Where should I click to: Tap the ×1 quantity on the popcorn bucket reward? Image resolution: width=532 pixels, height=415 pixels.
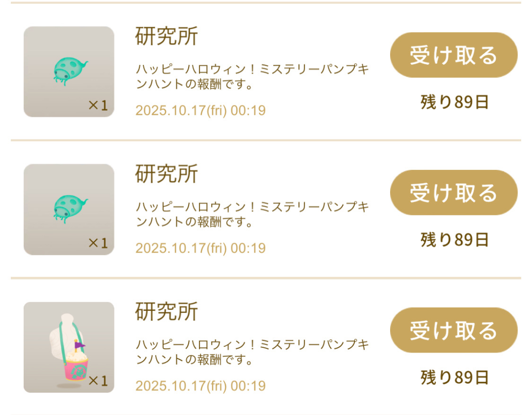[98, 380]
